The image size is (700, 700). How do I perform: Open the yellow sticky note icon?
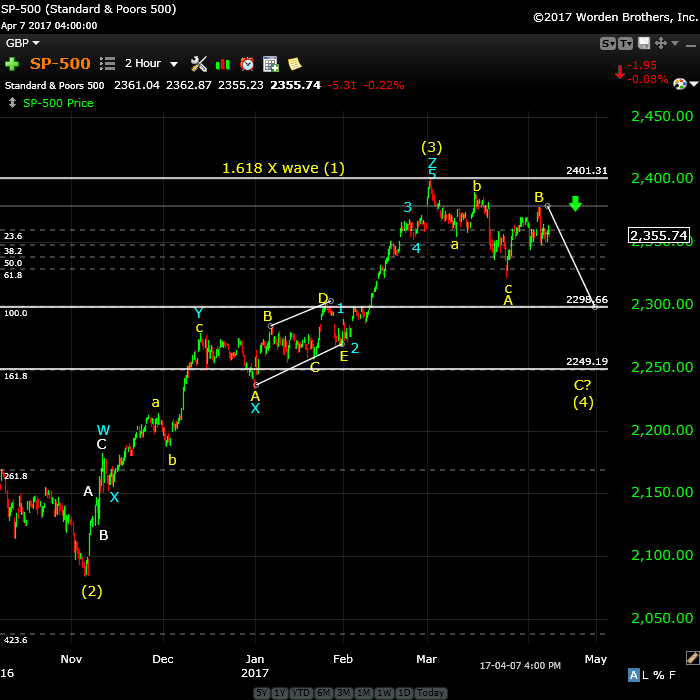(295, 64)
